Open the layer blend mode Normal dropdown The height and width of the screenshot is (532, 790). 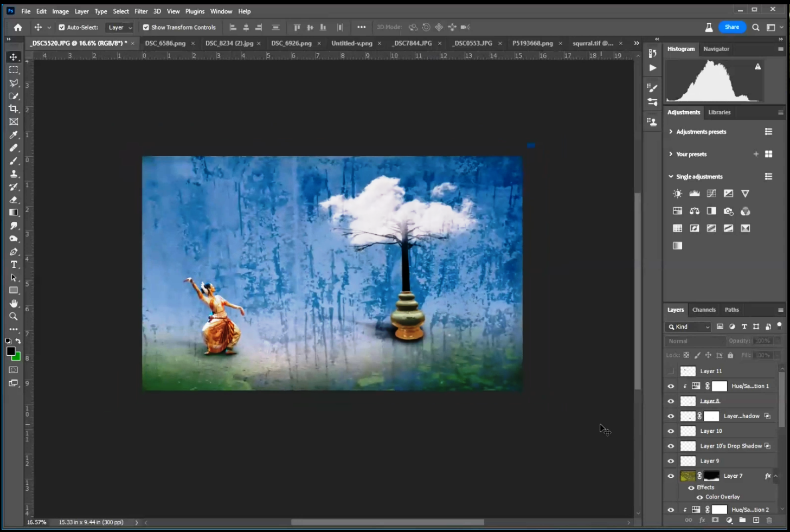click(x=696, y=341)
